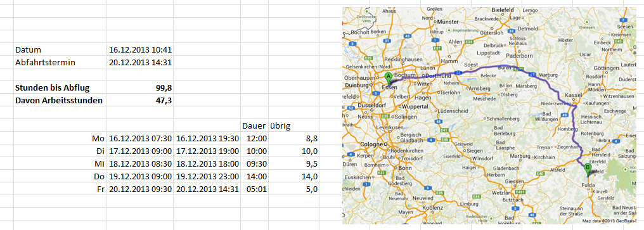Image resolution: width=644 pixels, height=230 pixels.
Task: Select the 'Datum' label cell
Action: coord(60,50)
